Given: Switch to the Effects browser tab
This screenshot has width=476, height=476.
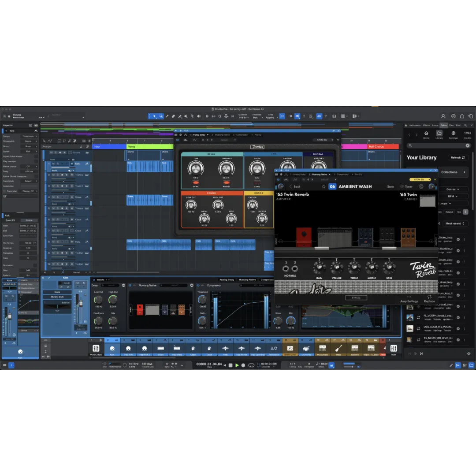Looking at the screenshot, I should (x=426, y=125).
